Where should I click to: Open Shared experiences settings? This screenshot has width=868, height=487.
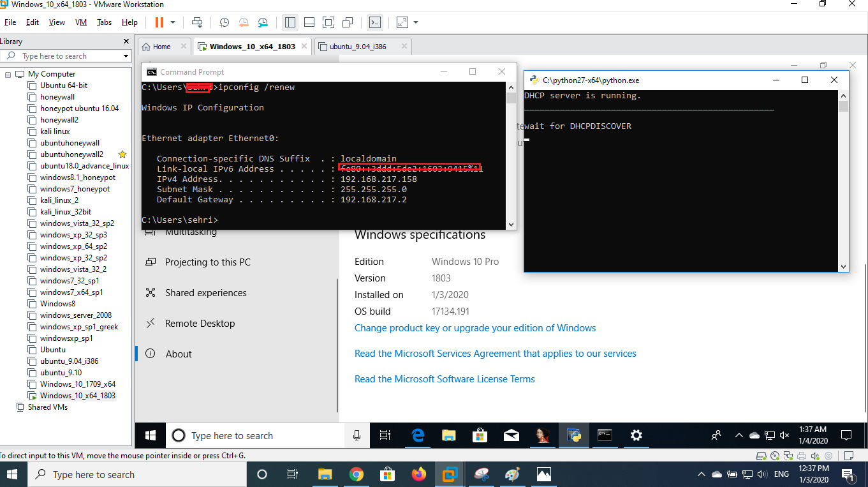point(205,293)
